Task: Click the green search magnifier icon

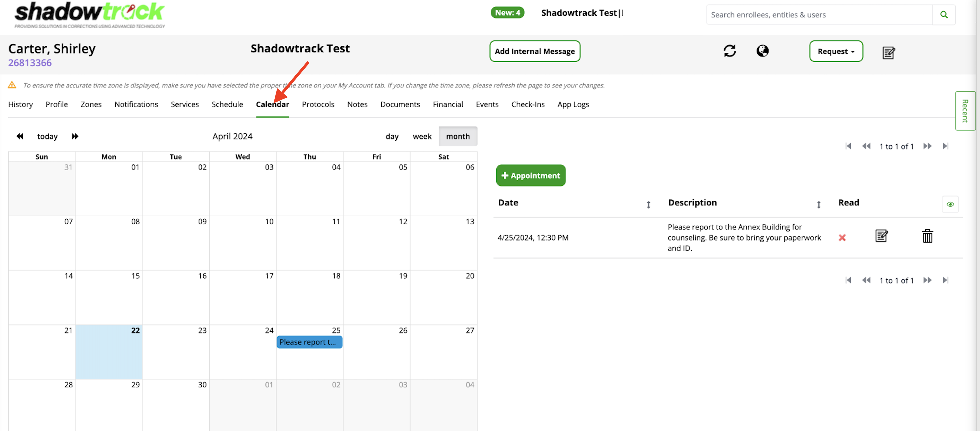Action: pyautogui.click(x=943, y=15)
